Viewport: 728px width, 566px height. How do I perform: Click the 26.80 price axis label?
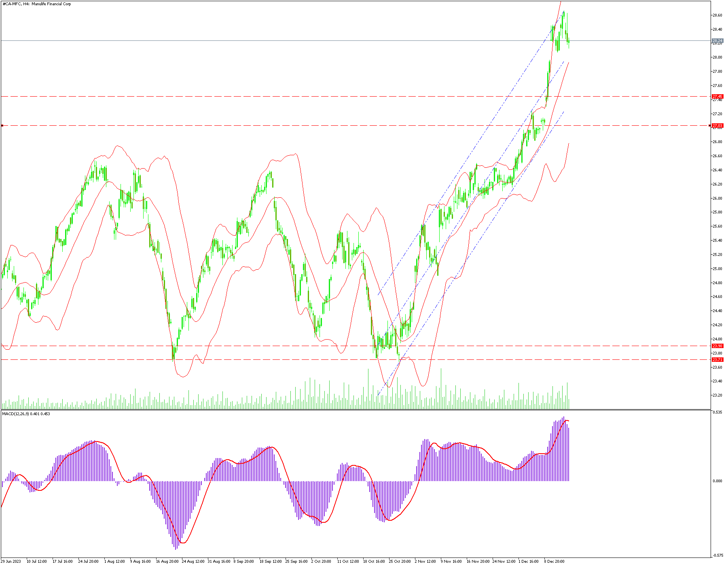click(717, 142)
